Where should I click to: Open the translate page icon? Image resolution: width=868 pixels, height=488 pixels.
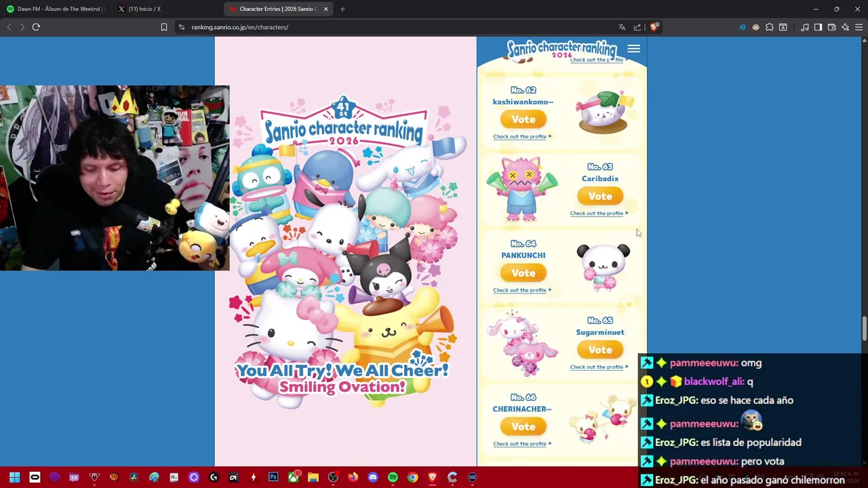(x=622, y=27)
